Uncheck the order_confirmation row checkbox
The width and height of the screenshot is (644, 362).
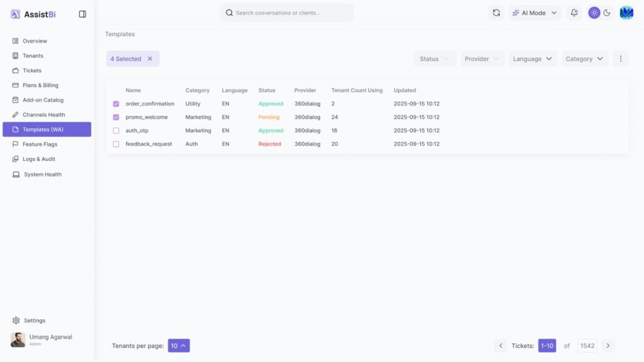(116, 104)
